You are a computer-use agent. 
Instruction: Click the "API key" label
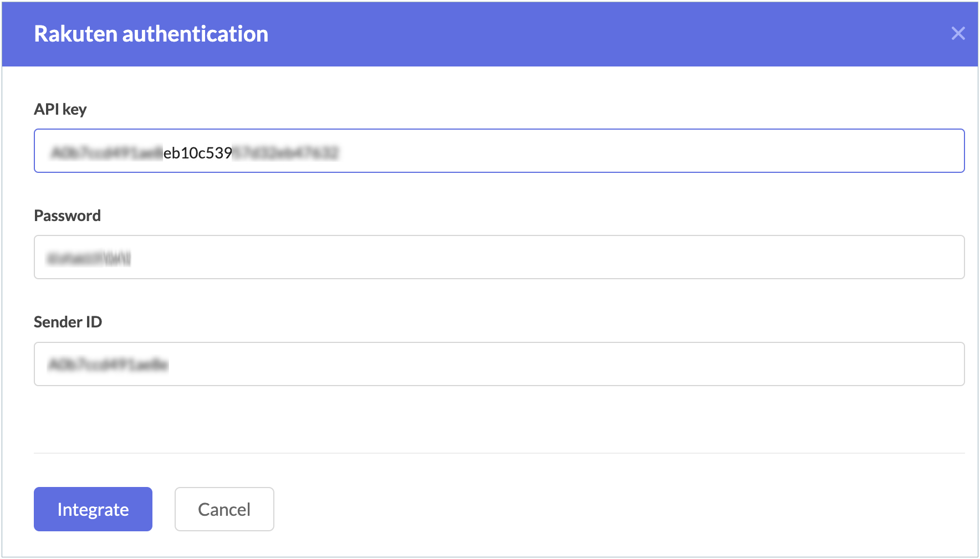click(60, 109)
